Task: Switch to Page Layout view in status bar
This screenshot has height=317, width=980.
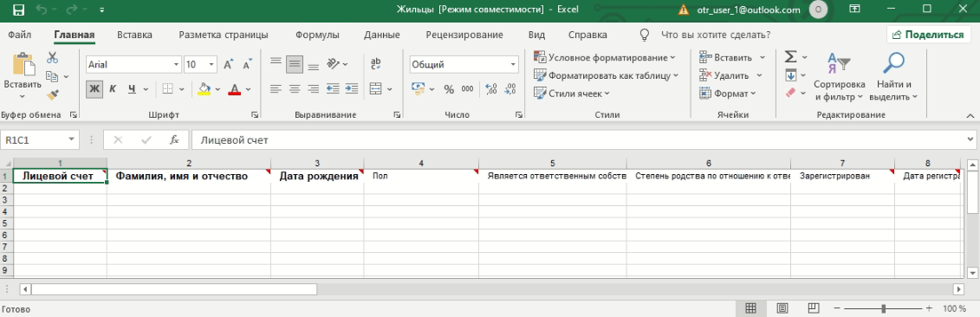Action: point(782,308)
